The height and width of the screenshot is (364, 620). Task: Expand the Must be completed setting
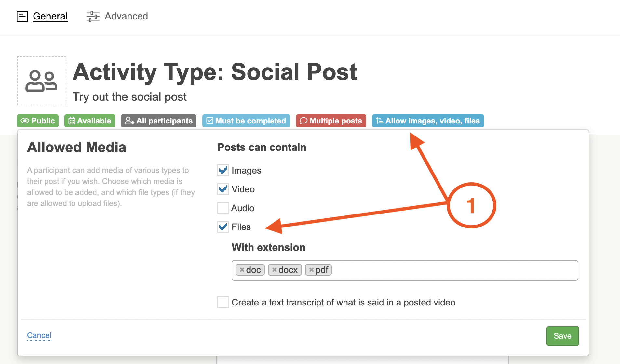[x=246, y=121]
